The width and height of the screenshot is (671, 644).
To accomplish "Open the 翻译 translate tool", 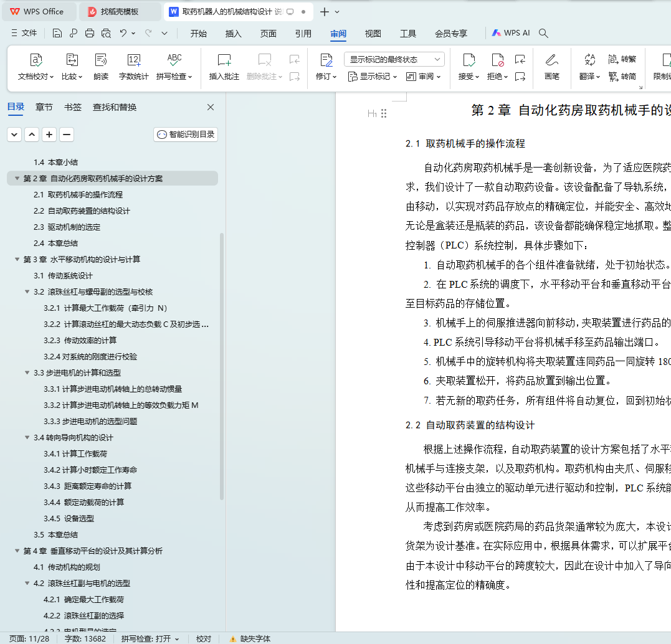I will (589, 67).
